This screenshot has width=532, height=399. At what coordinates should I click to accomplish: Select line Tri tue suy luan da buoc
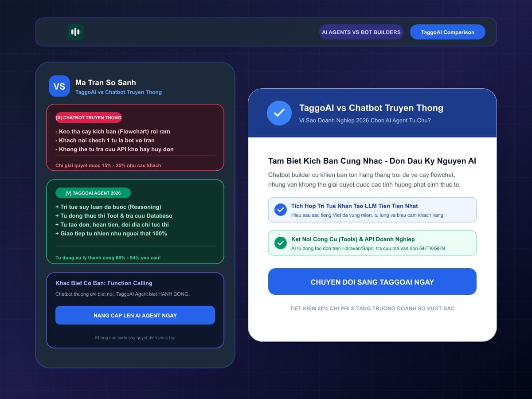pos(108,207)
